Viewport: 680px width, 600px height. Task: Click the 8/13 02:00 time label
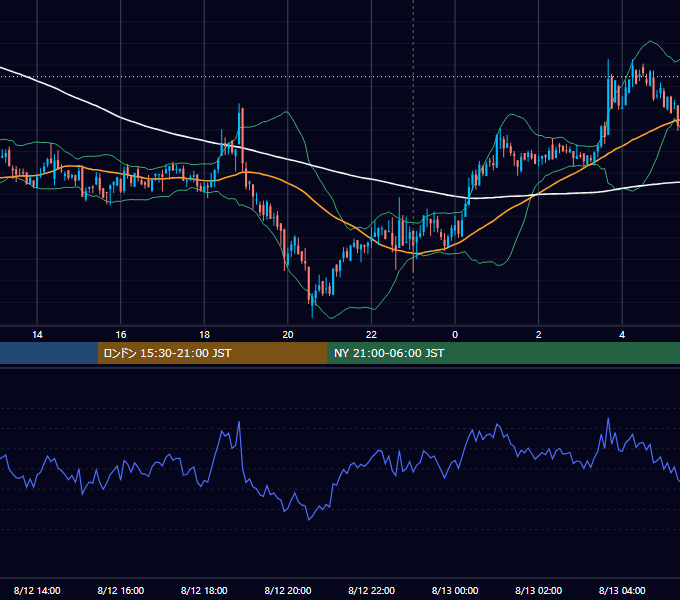coord(539,590)
